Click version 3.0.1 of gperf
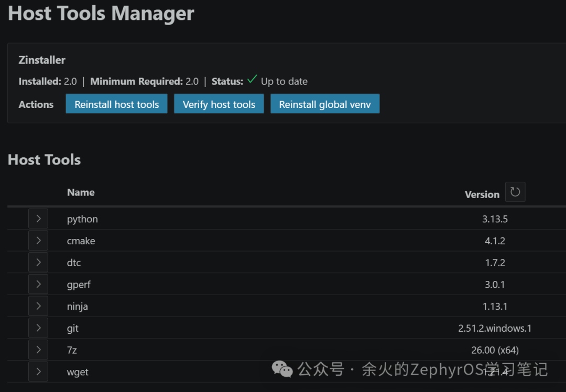This screenshot has width=566, height=392. coord(495,285)
